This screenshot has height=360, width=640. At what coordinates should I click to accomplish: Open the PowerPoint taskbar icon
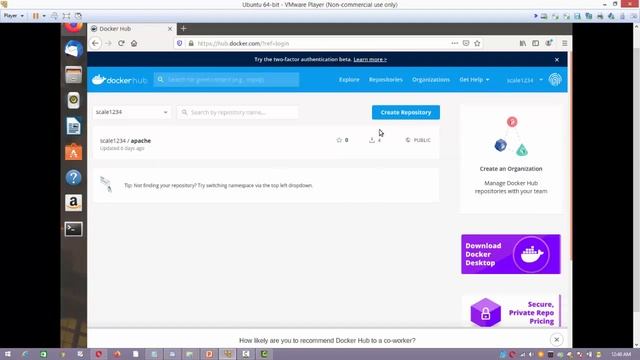[209, 354]
